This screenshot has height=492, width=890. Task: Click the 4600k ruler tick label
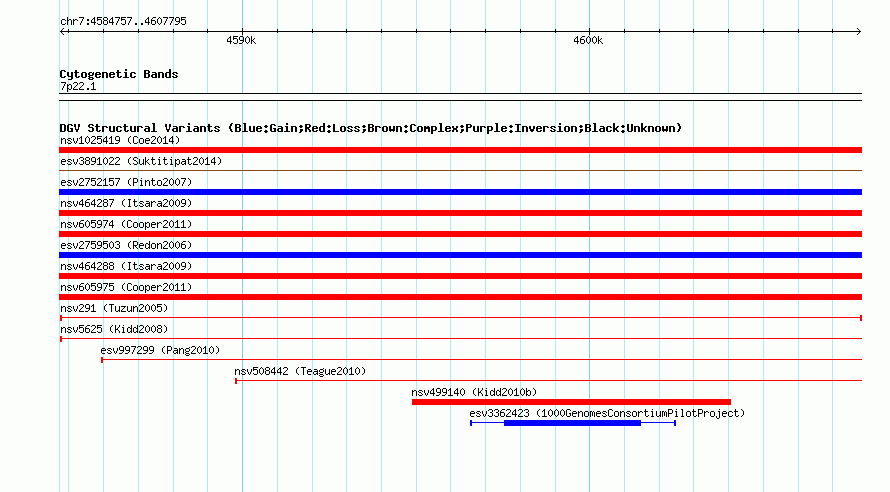[x=588, y=40]
